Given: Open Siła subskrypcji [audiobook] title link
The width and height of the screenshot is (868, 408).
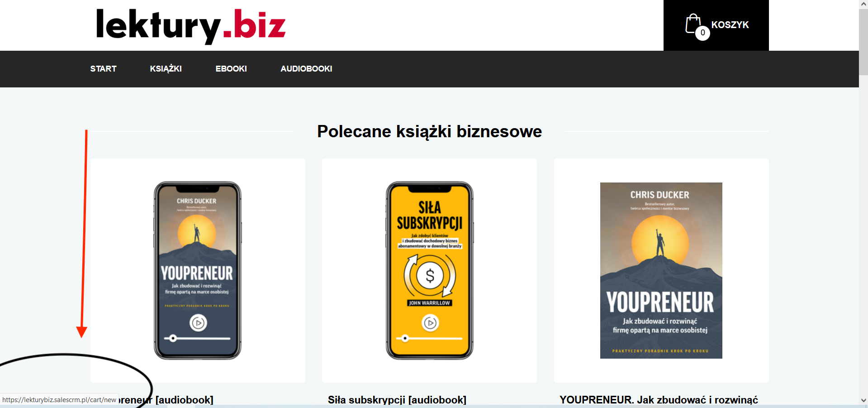Looking at the screenshot, I should pyautogui.click(x=397, y=400).
